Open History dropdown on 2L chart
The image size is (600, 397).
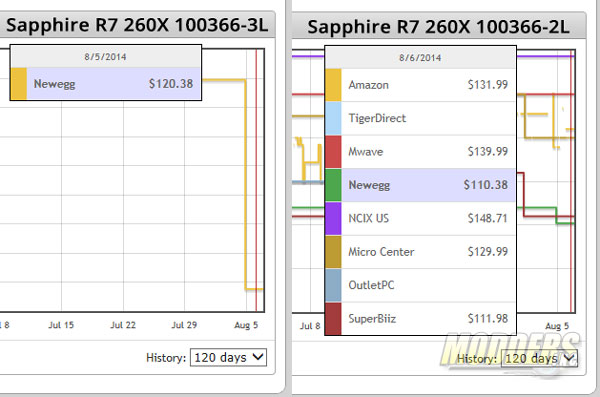[539, 358]
